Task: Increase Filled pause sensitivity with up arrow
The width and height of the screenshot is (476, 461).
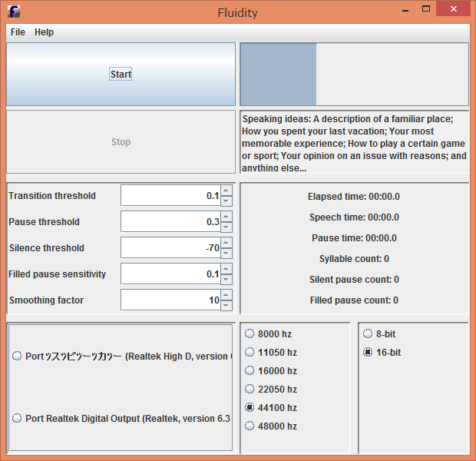Action: (x=226, y=269)
